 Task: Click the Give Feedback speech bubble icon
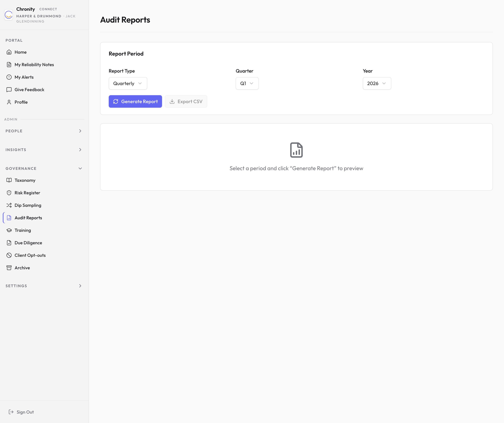point(9,89)
